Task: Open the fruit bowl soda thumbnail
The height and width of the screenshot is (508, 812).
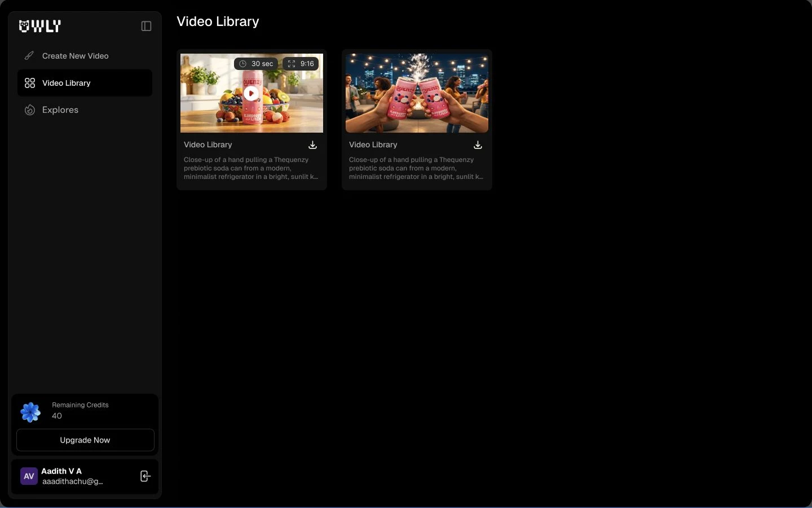Action: click(251, 93)
